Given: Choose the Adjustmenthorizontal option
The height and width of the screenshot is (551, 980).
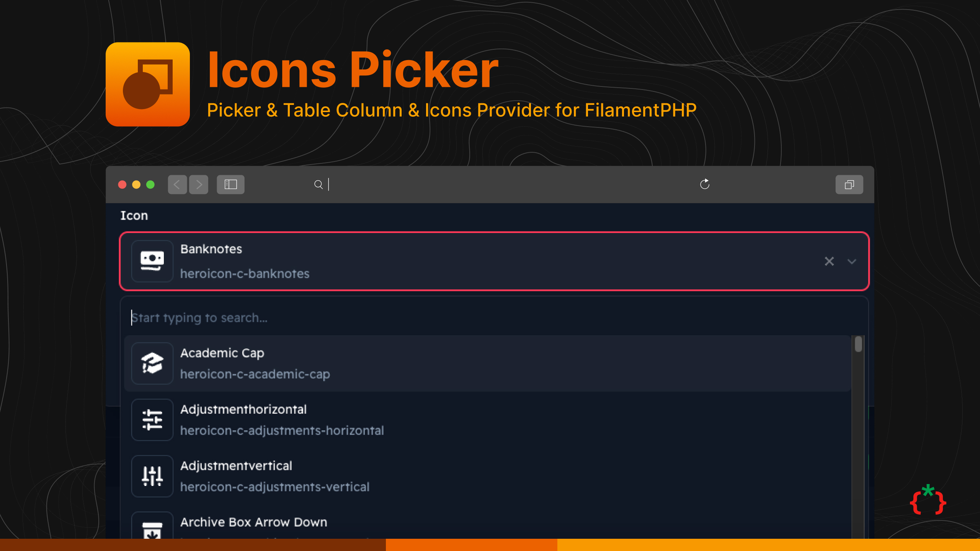Looking at the screenshot, I should click(459, 420).
